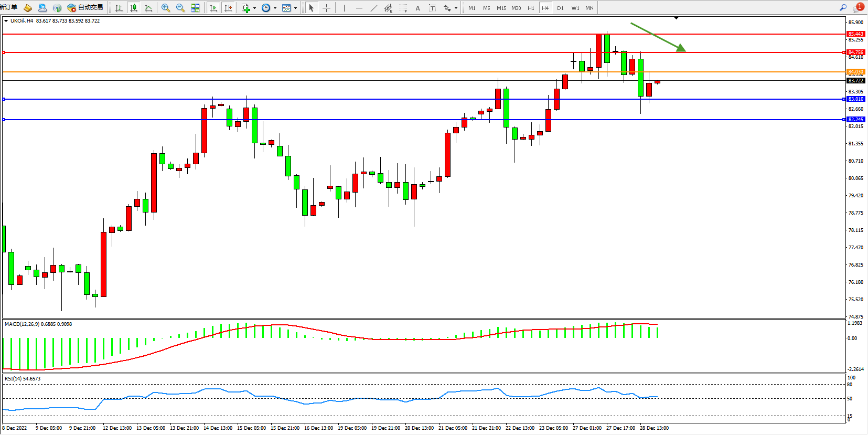This screenshot has height=435, width=868.
Task: Click the 新订单 new order button
Action: (9, 7)
